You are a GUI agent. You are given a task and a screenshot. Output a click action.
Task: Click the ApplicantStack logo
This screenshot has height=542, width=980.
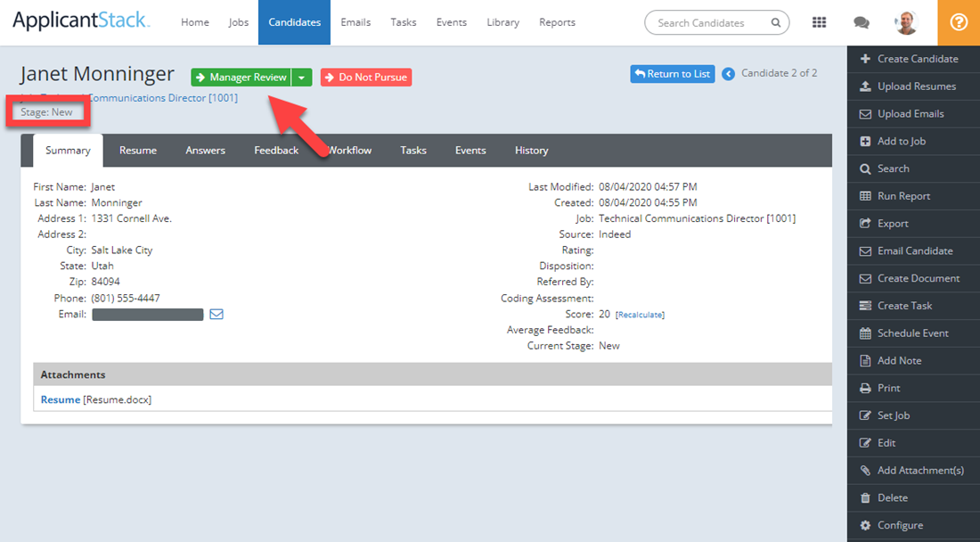coord(81,21)
